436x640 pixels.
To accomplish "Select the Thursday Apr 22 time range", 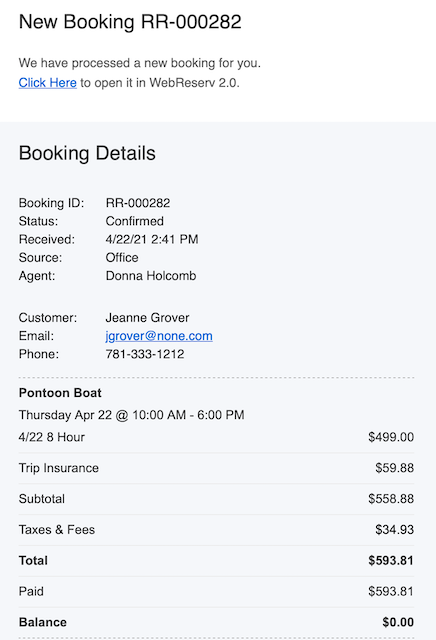I will click(x=131, y=415).
